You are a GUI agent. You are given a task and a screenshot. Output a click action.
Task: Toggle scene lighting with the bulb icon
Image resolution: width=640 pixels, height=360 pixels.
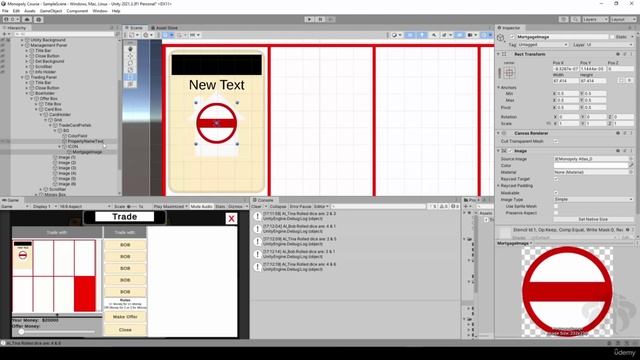pyautogui.click(x=422, y=35)
